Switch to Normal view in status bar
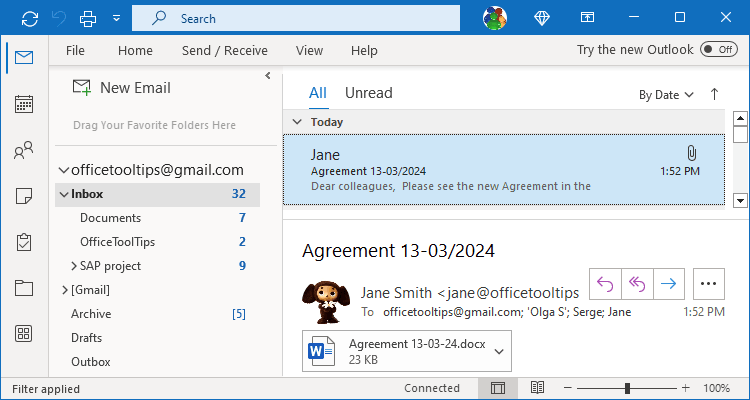The height and width of the screenshot is (400, 750). tap(498, 388)
